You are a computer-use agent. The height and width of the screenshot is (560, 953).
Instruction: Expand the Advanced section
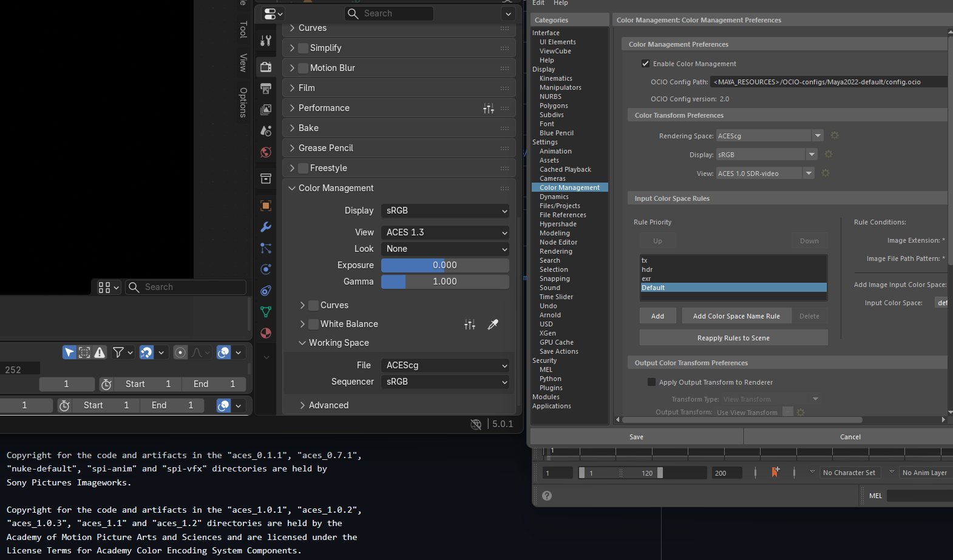pos(328,405)
